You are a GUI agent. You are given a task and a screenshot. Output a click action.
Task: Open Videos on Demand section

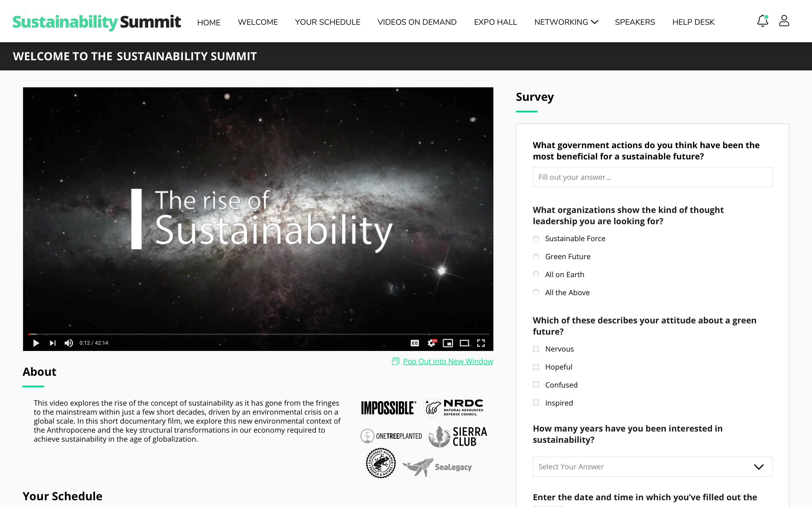click(x=417, y=22)
